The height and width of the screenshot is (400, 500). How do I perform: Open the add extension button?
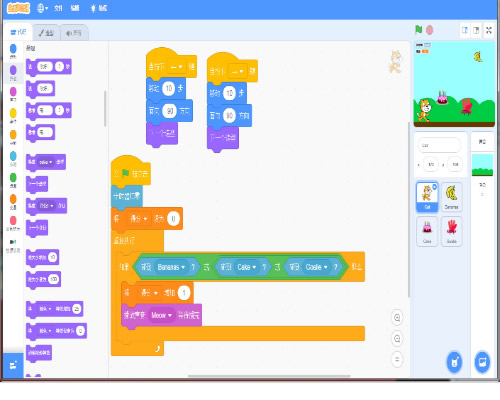13,365
